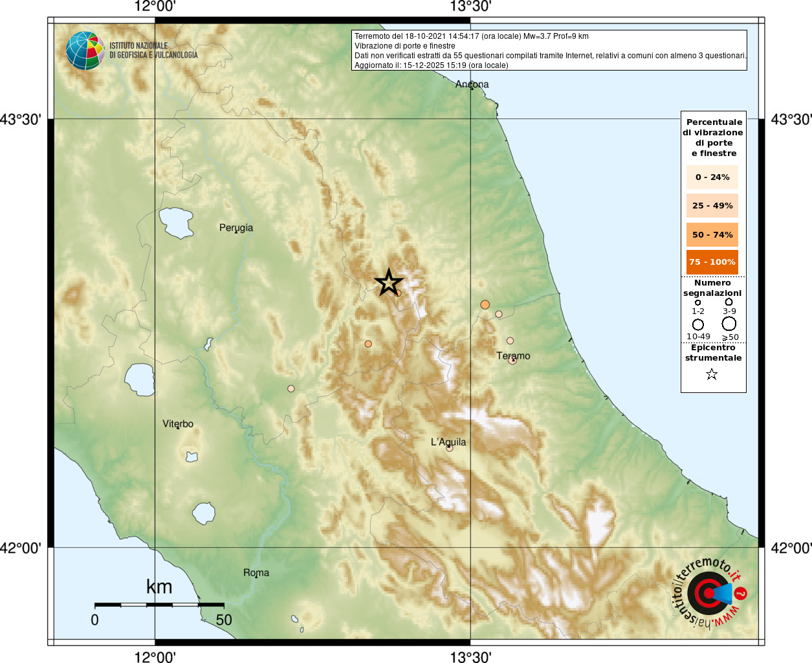Viewport: 812px width, 663px height.
Task: Click the epicenter star on the map
Action: pyautogui.click(x=389, y=283)
